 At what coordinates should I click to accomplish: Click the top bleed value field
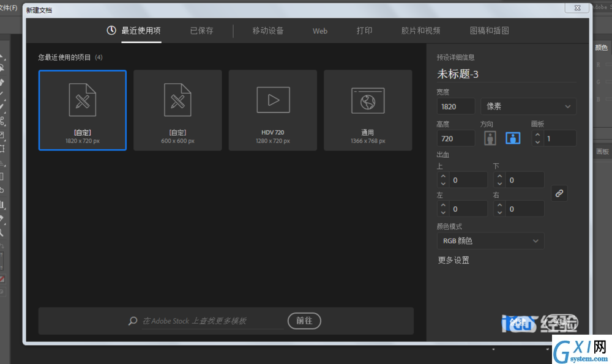click(468, 180)
